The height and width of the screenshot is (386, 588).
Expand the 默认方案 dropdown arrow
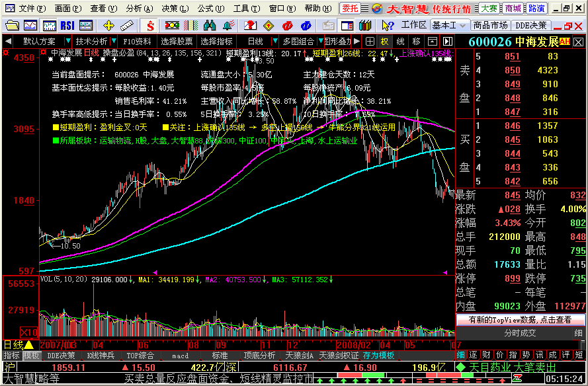(x=68, y=41)
